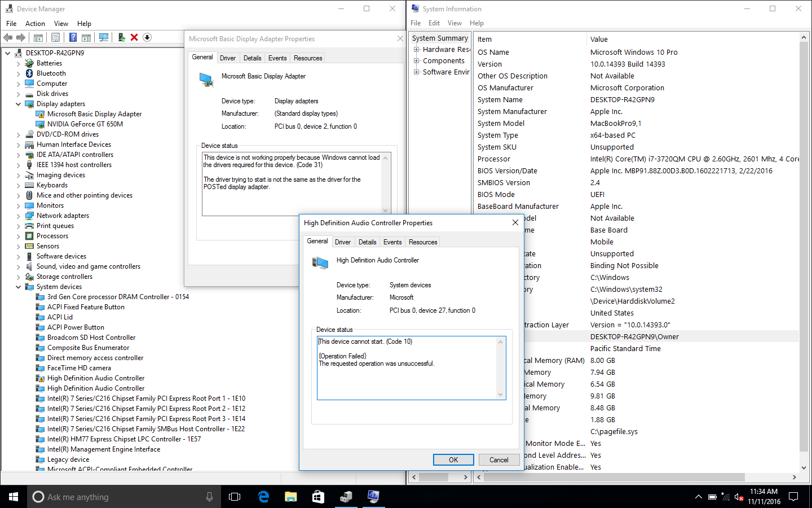Click the Bluetooth category icon
The width and height of the screenshot is (812, 508).
pos(29,73)
